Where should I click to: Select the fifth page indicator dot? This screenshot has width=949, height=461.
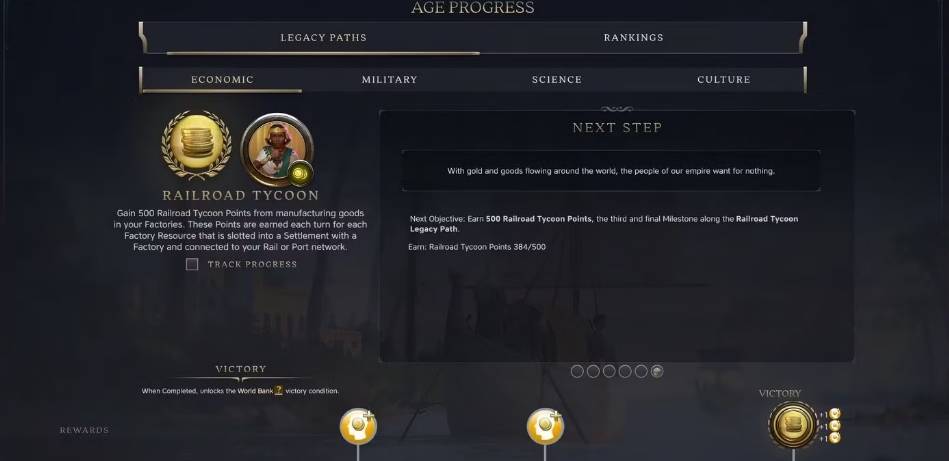[642, 371]
